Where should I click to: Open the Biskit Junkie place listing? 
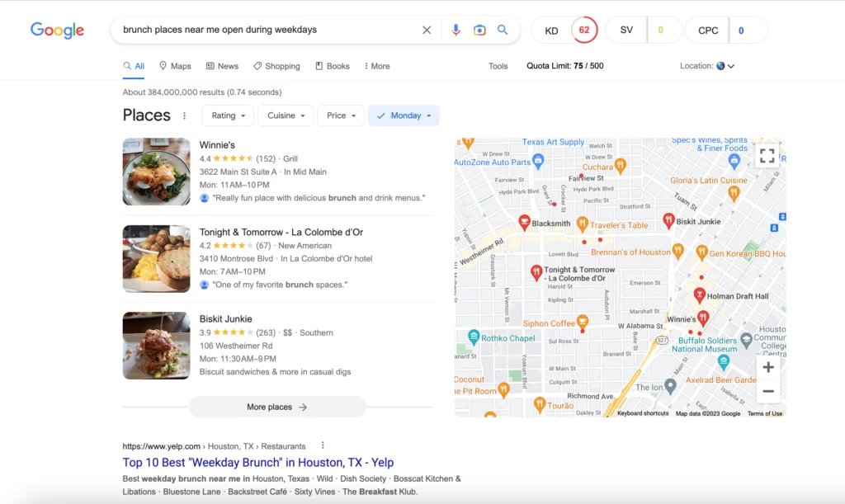pyautogui.click(x=226, y=318)
